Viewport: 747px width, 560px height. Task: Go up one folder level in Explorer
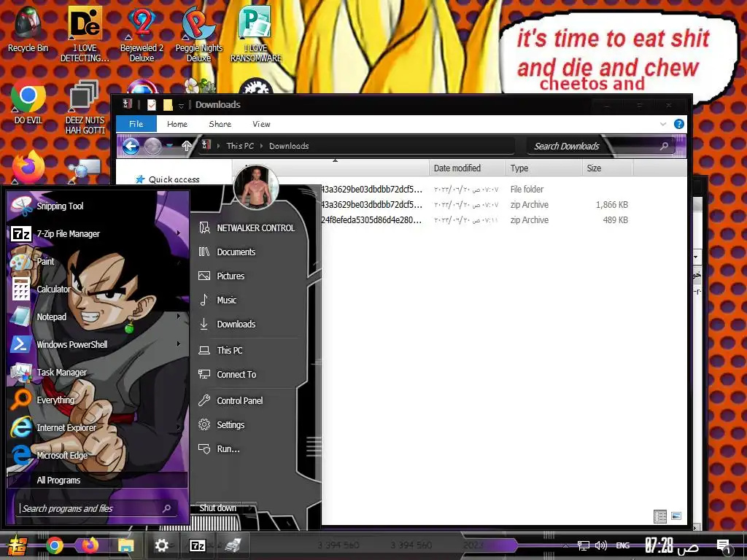point(186,146)
